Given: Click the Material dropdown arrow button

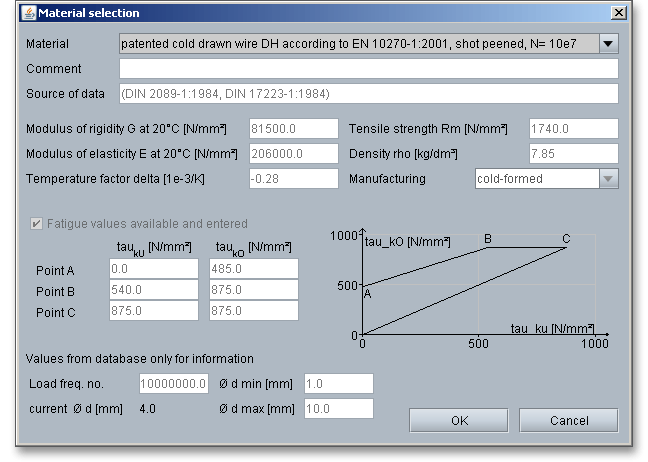Looking at the screenshot, I should tap(609, 44).
